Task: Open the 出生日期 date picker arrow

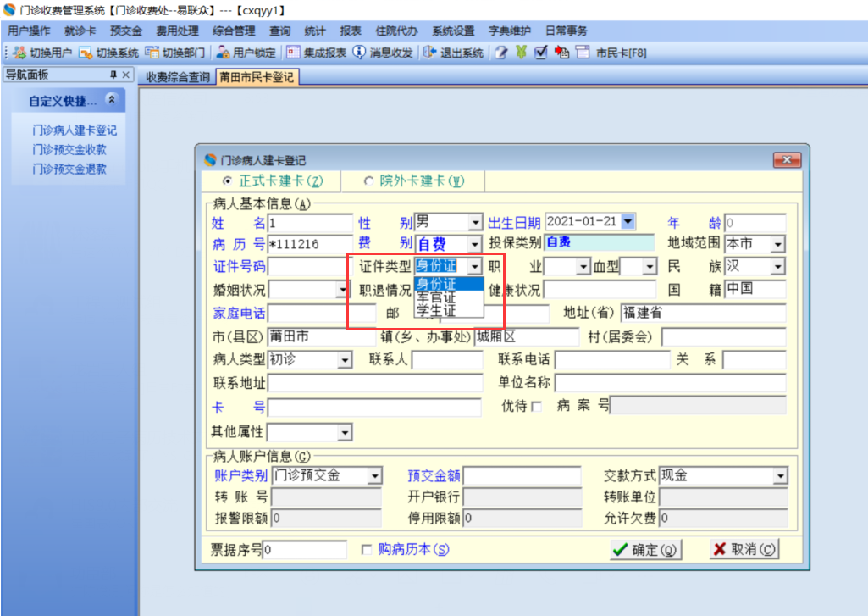Action: [628, 222]
